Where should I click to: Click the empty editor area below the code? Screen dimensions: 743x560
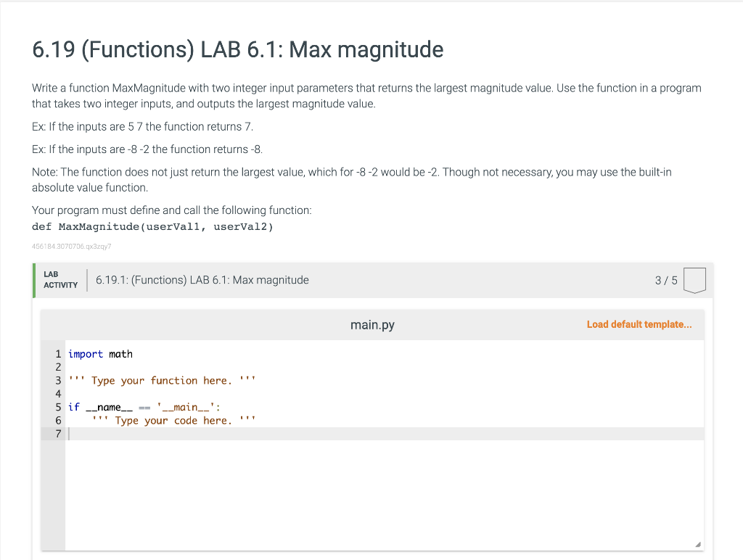coord(384,495)
